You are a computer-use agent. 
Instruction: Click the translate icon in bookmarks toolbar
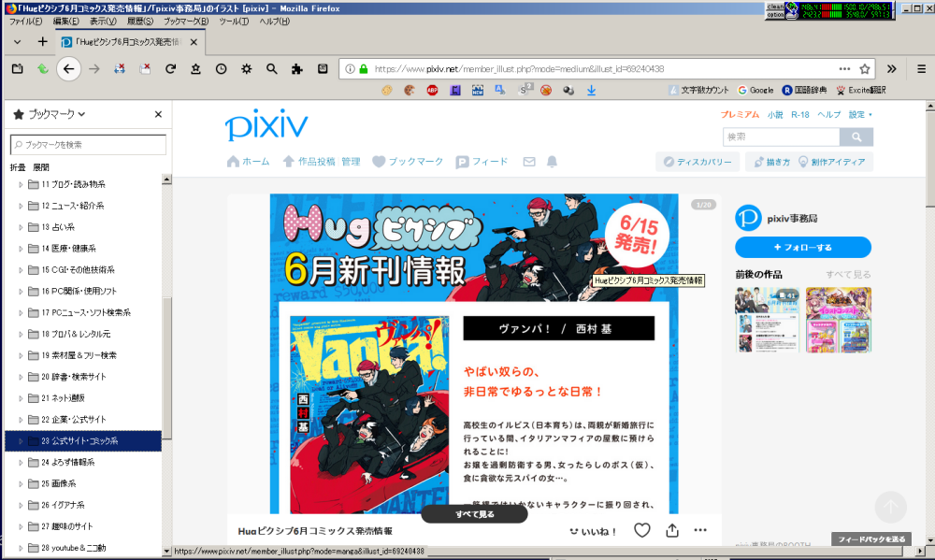click(x=499, y=90)
